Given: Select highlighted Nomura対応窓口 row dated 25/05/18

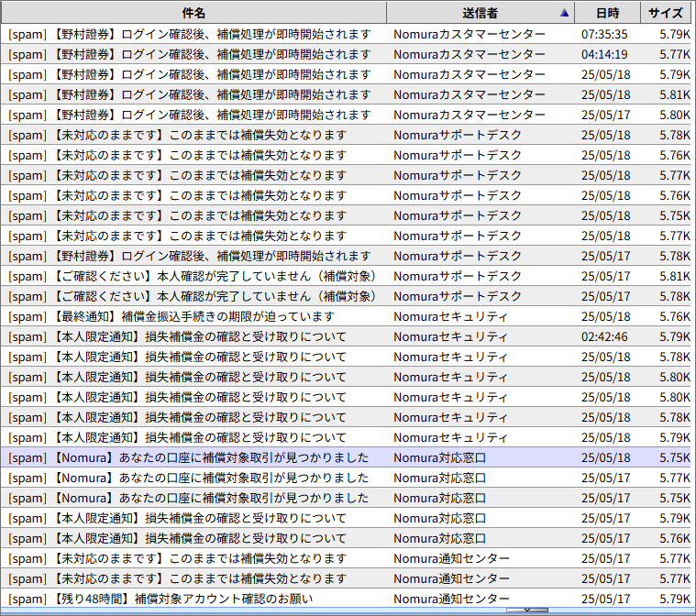Looking at the screenshot, I should [346, 457].
